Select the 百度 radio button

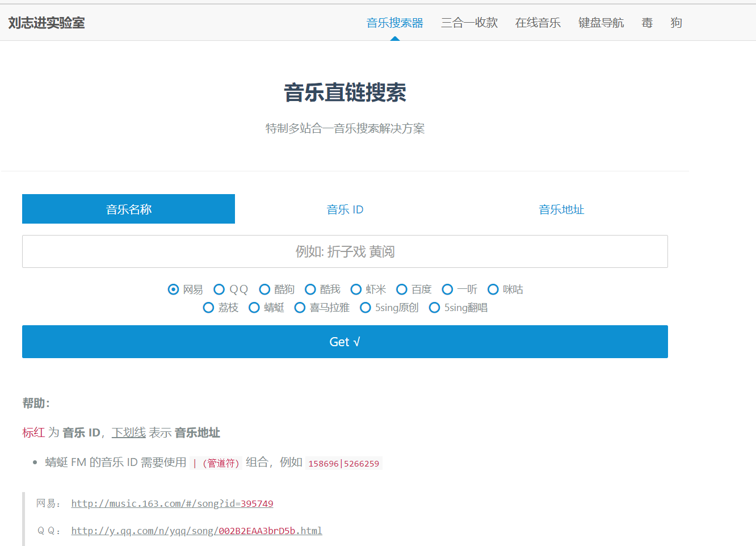tap(402, 289)
